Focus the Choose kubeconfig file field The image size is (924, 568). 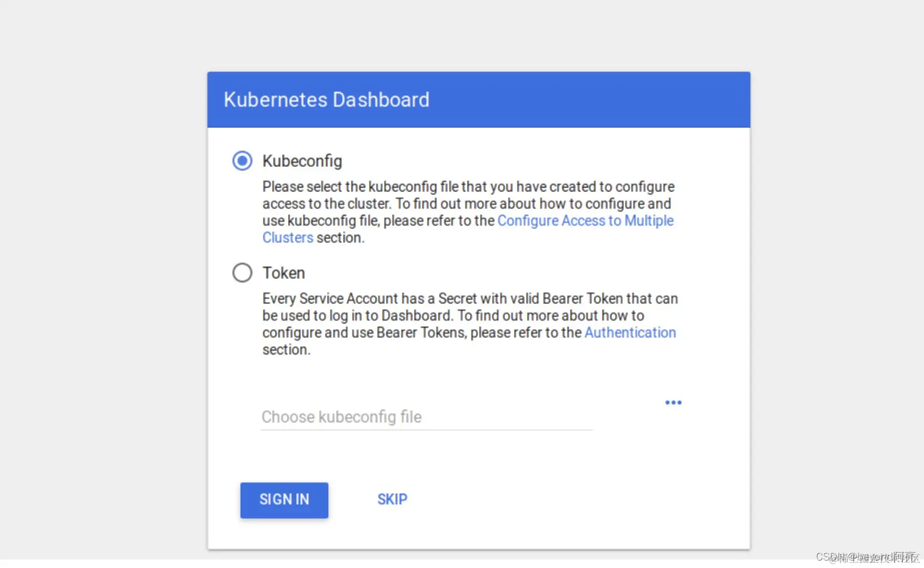426,417
